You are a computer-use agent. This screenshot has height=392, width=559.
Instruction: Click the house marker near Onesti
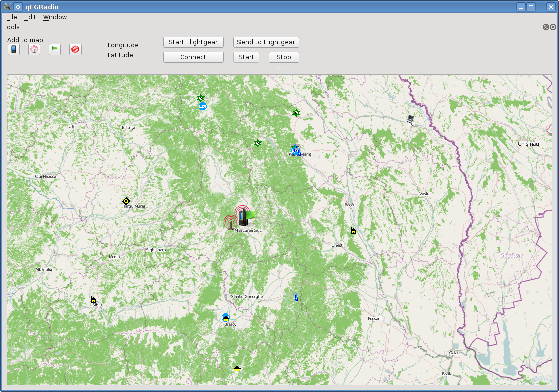[x=353, y=231]
